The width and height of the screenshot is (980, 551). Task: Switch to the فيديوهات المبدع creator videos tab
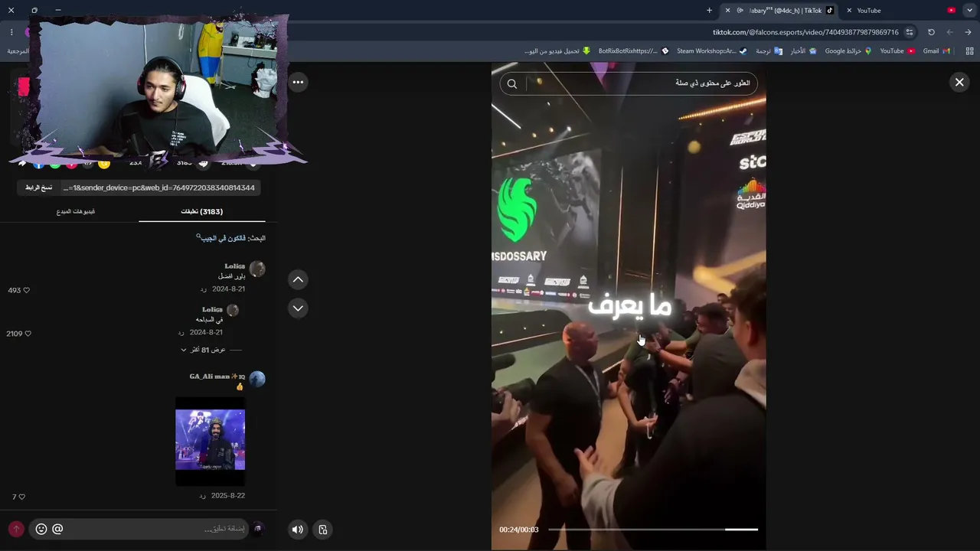click(x=76, y=211)
